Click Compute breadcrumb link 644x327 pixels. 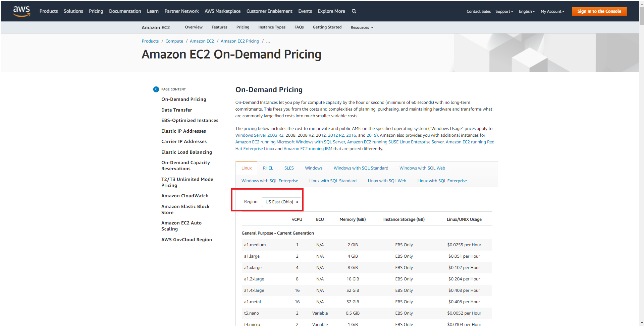[x=174, y=41]
